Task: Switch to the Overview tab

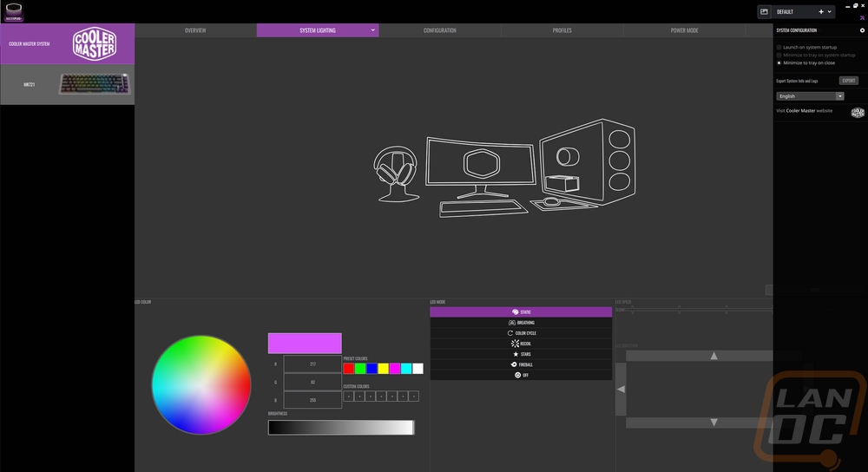Action: [195, 30]
